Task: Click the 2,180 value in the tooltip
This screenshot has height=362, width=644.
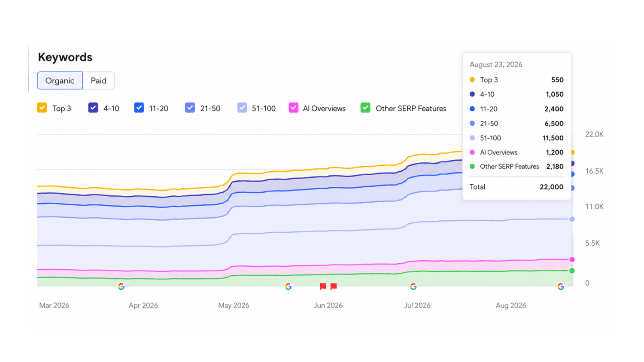Action: point(555,167)
